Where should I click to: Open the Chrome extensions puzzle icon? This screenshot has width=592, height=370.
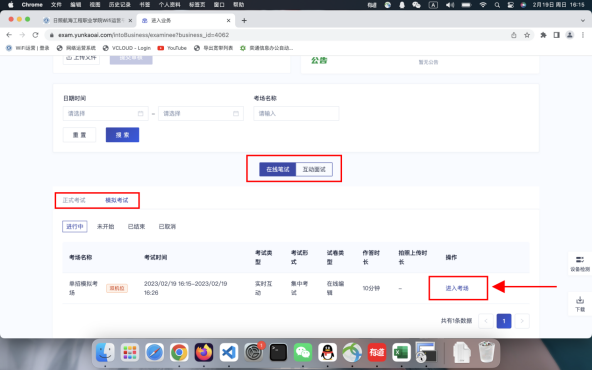pyautogui.click(x=543, y=35)
